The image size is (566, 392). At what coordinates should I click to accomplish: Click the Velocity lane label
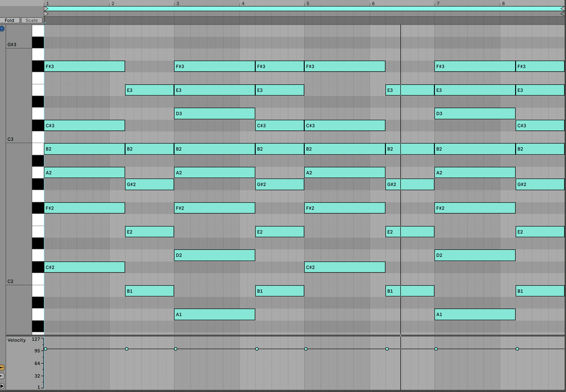coord(17,340)
